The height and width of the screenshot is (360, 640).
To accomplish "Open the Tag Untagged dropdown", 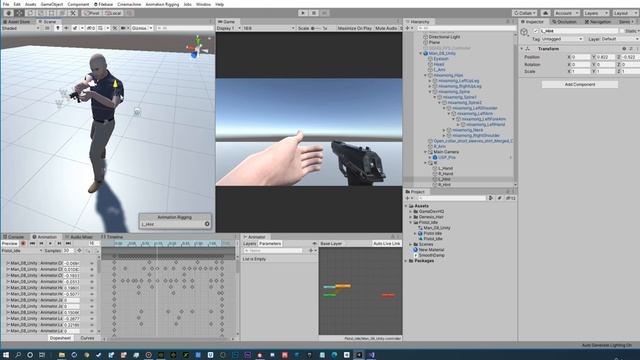I will coord(562,39).
